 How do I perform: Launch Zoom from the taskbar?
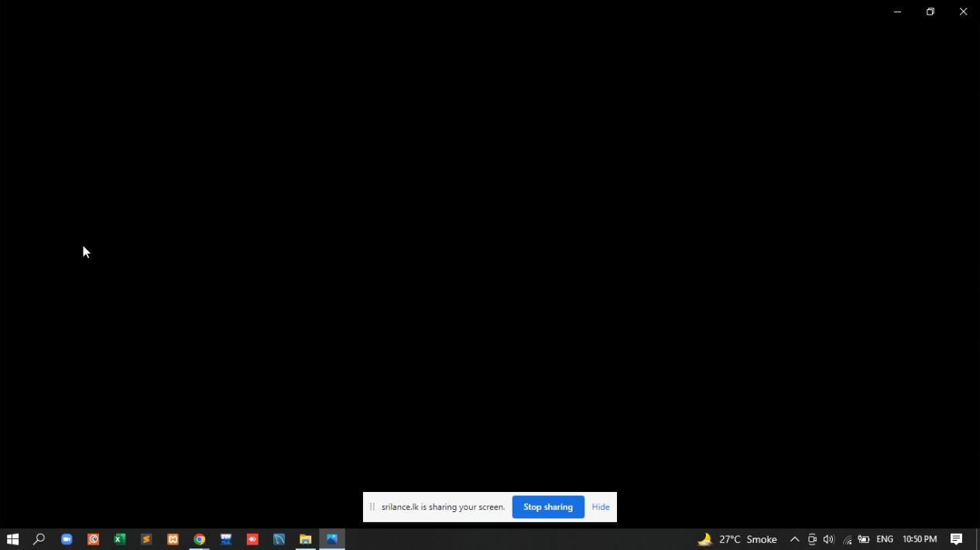coord(67,539)
